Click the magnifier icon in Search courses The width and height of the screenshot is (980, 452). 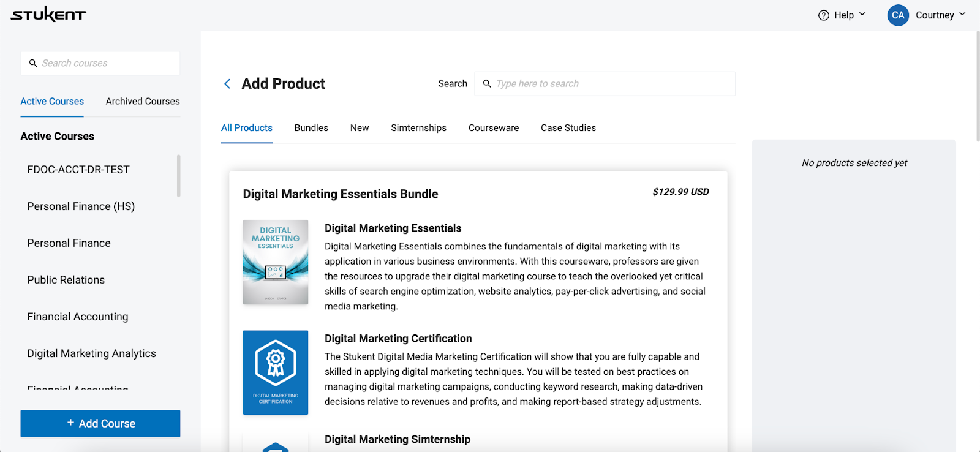(x=33, y=63)
